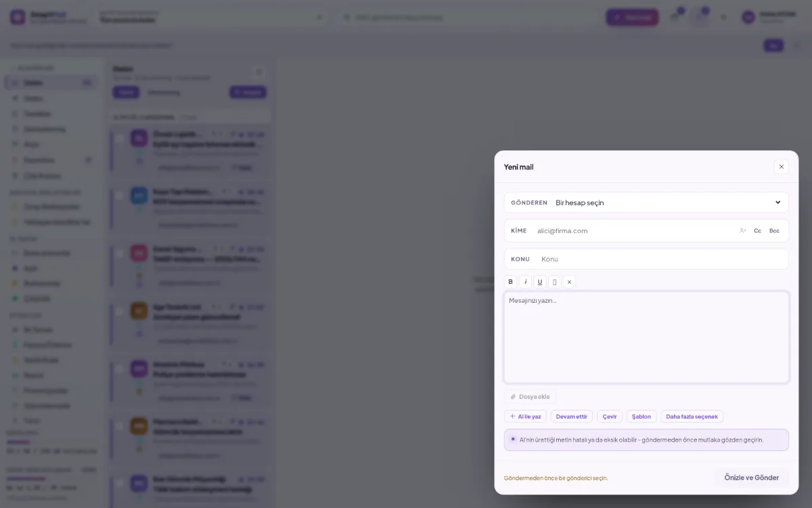This screenshot has width=812, height=508.
Task: Click the Önizle ve Gönder button
Action: [751, 478]
